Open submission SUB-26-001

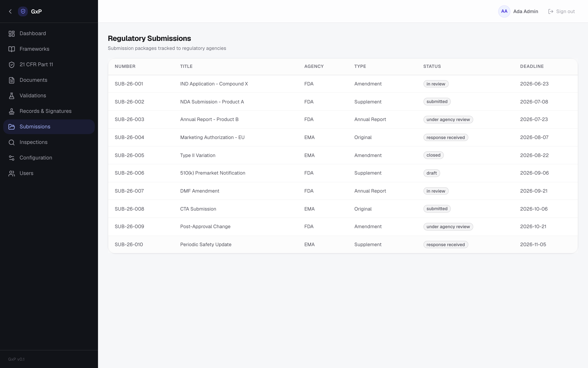(129, 84)
